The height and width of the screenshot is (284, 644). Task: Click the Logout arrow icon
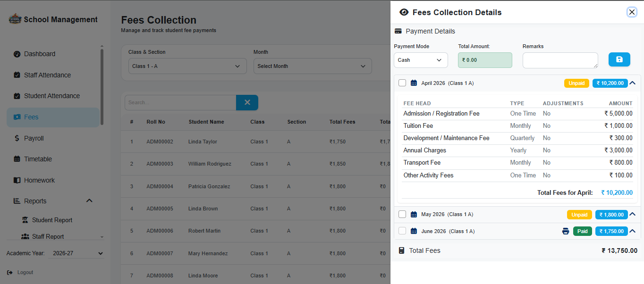click(x=10, y=273)
